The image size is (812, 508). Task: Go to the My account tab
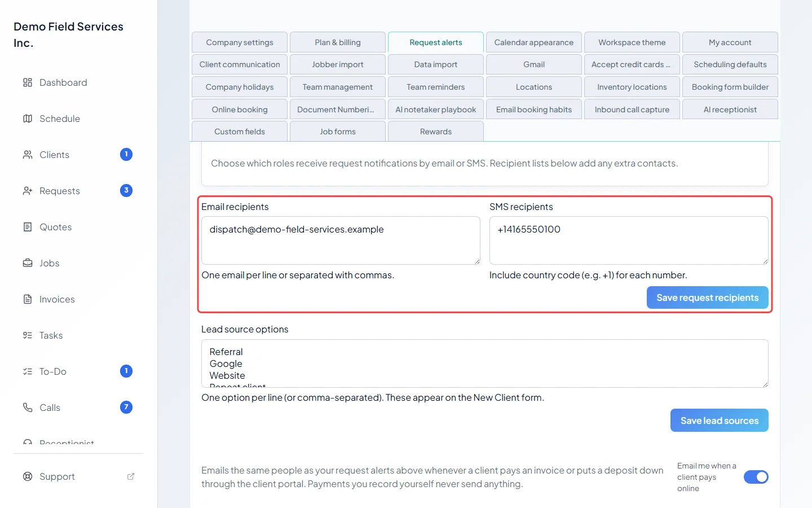coord(730,42)
